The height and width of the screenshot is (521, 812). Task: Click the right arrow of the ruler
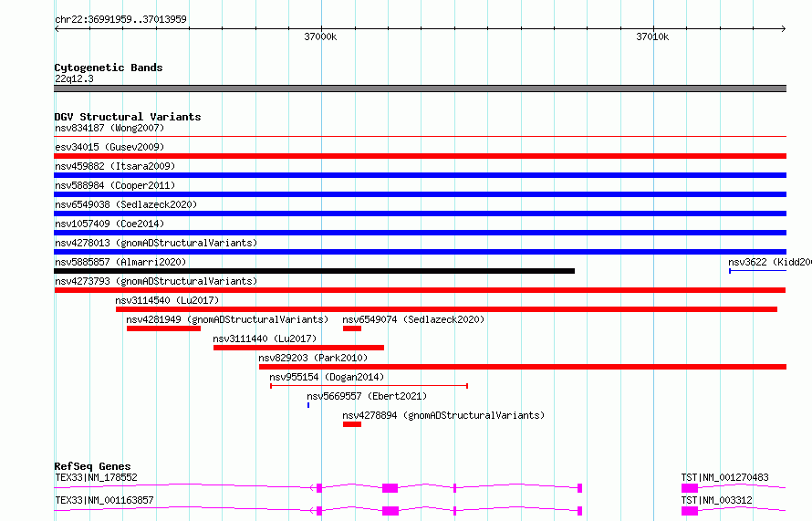[x=783, y=29]
